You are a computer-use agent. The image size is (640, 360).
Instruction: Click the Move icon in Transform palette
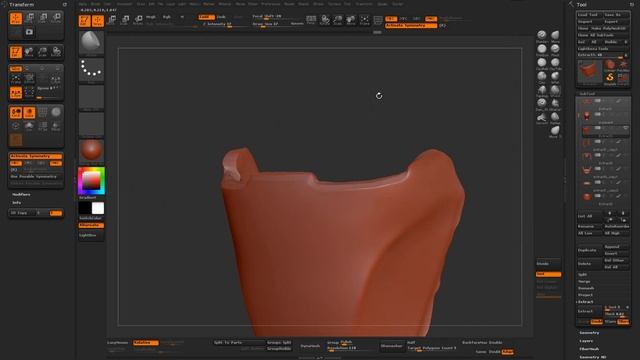click(x=29, y=18)
